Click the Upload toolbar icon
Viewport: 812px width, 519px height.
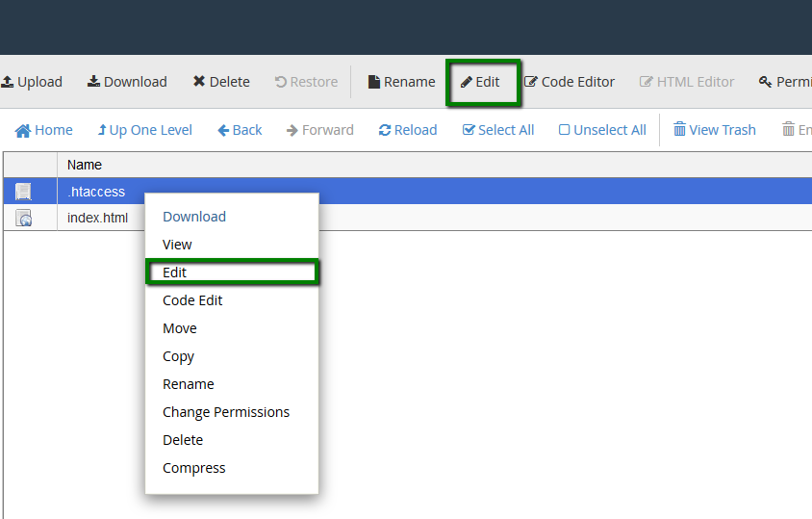coord(31,82)
